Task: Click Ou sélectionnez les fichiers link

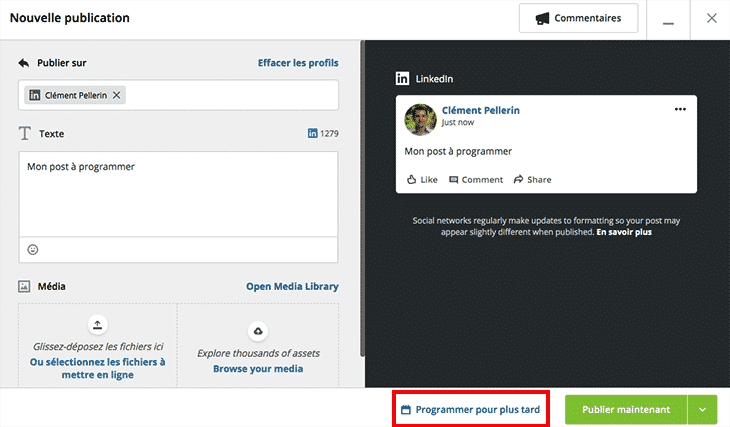Action: point(97,368)
